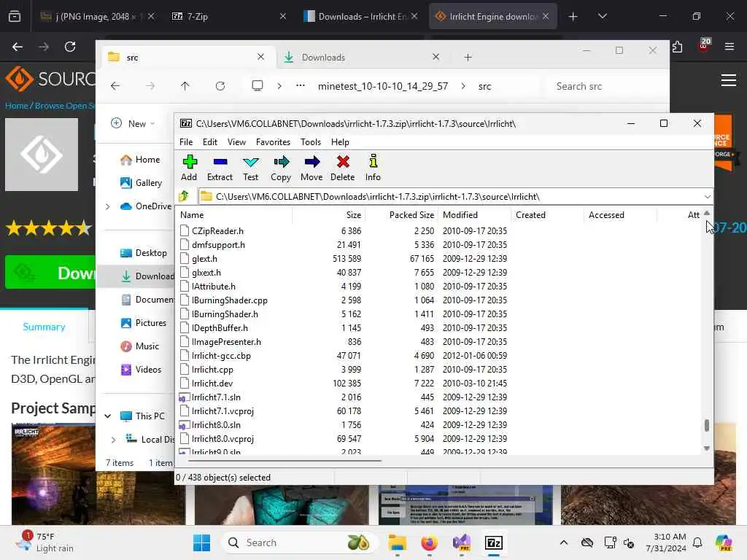
Task: Click the Add toolbar icon in 7-Zip
Action: [189, 167]
